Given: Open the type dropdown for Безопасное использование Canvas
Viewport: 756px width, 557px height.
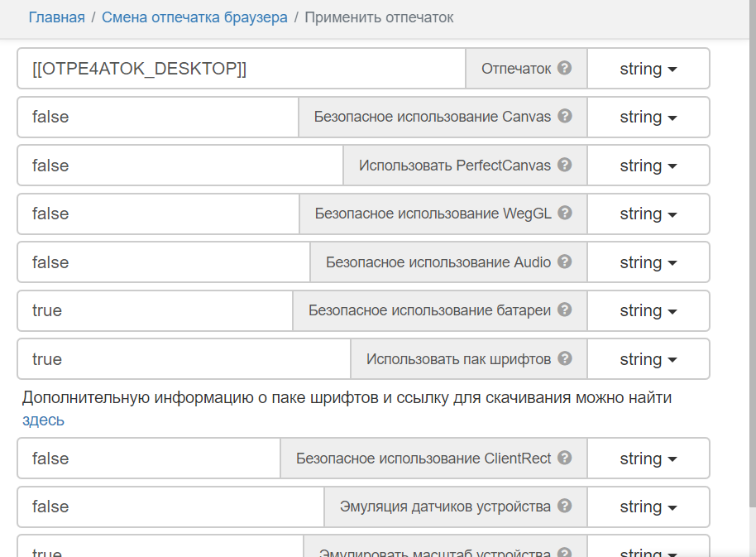Looking at the screenshot, I should click(x=648, y=117).
